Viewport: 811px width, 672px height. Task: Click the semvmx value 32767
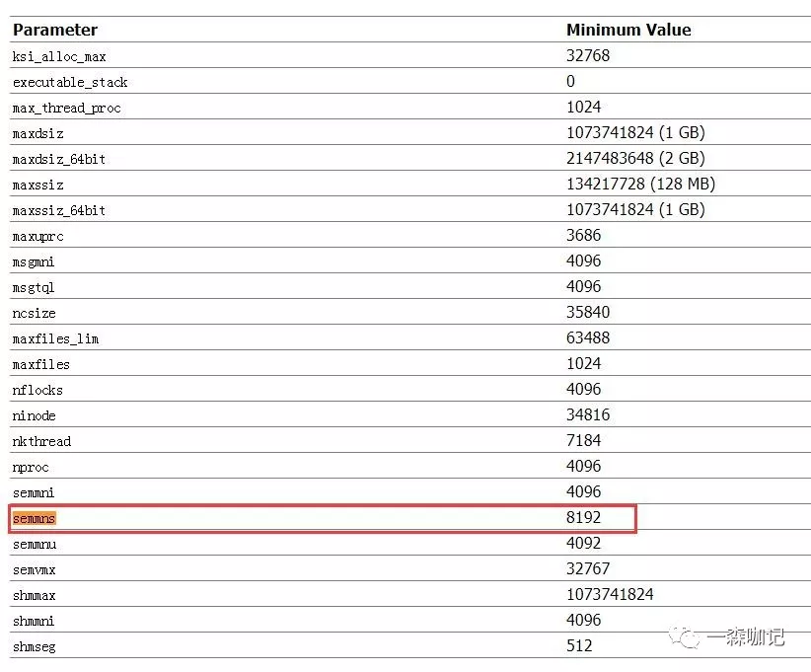pyautogui.click(x=588, y=568)
